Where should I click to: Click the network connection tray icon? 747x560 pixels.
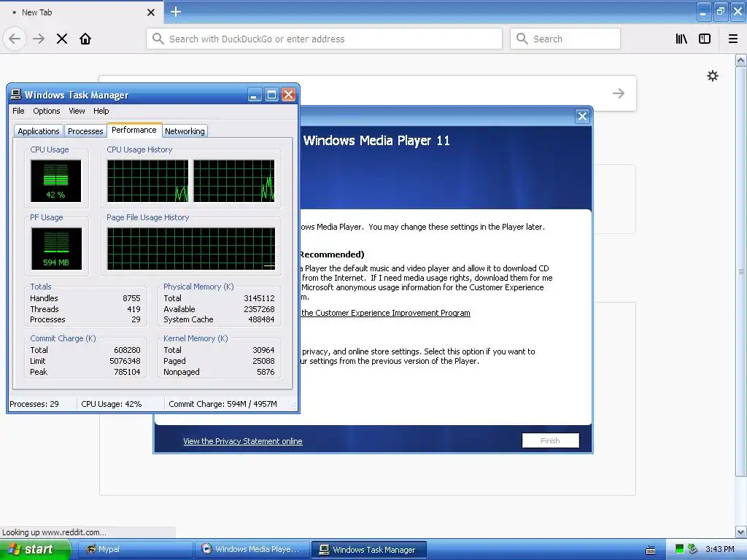(693, 549)
